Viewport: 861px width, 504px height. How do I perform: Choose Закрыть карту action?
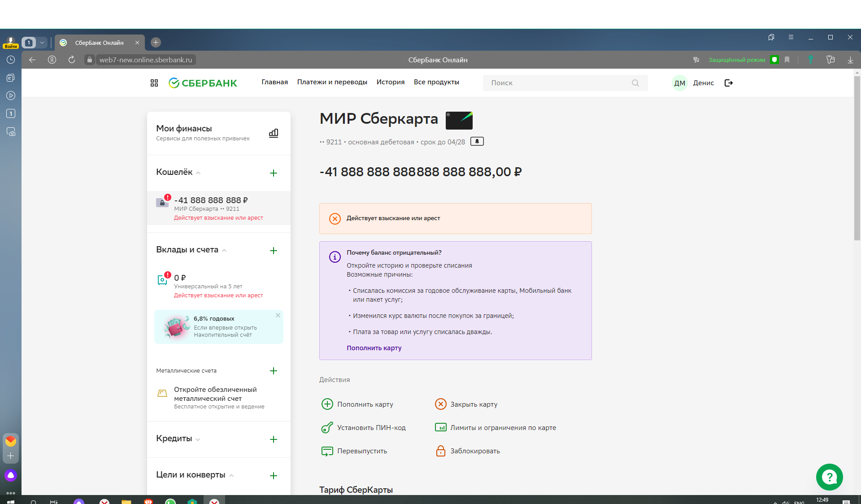click(x=466, y=404)
